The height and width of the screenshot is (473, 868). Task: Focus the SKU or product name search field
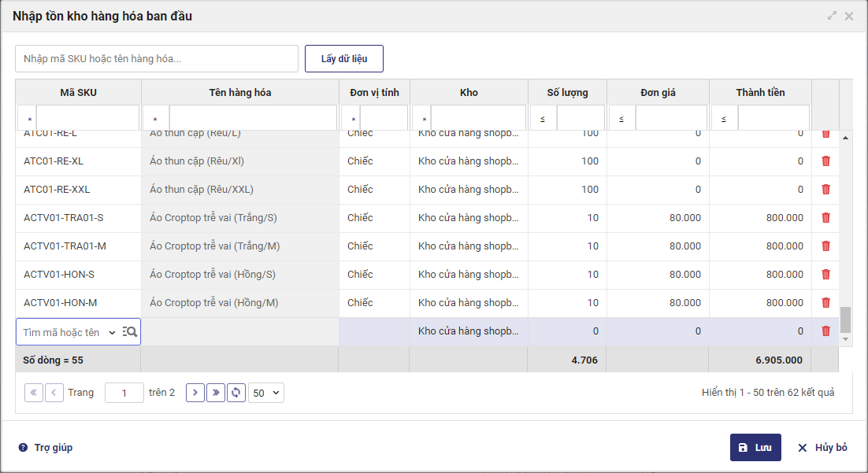point(157,59)
